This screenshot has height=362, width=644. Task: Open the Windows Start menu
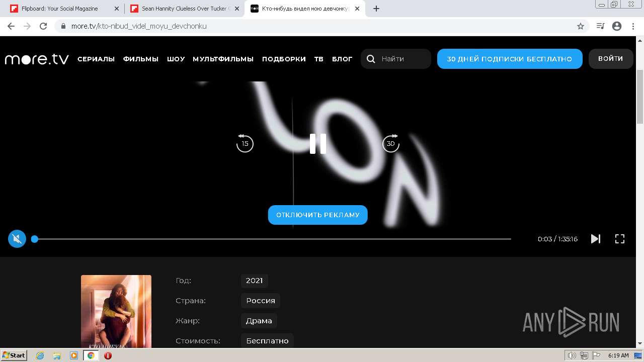pyautogui.click(x=14, y=355)
